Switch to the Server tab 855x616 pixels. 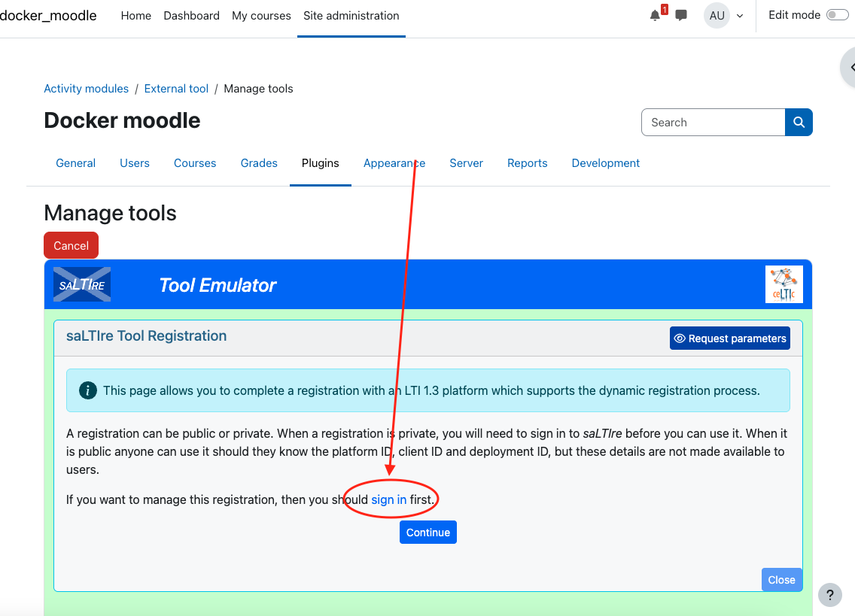point(466,163)
